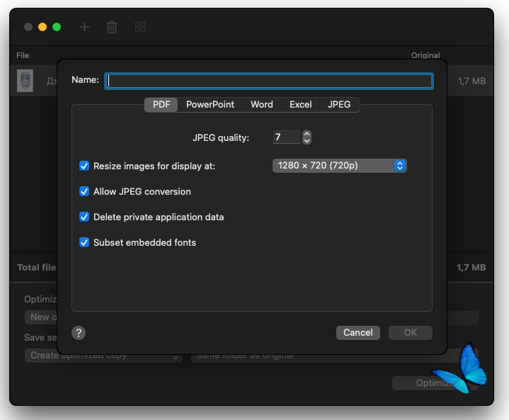Click the Original column header

coord(425,55)
